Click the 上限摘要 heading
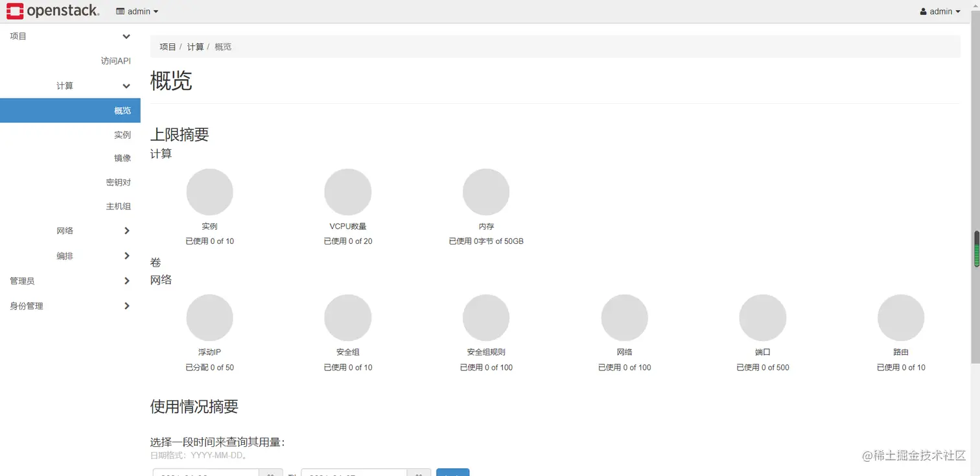 coord(180,135)
